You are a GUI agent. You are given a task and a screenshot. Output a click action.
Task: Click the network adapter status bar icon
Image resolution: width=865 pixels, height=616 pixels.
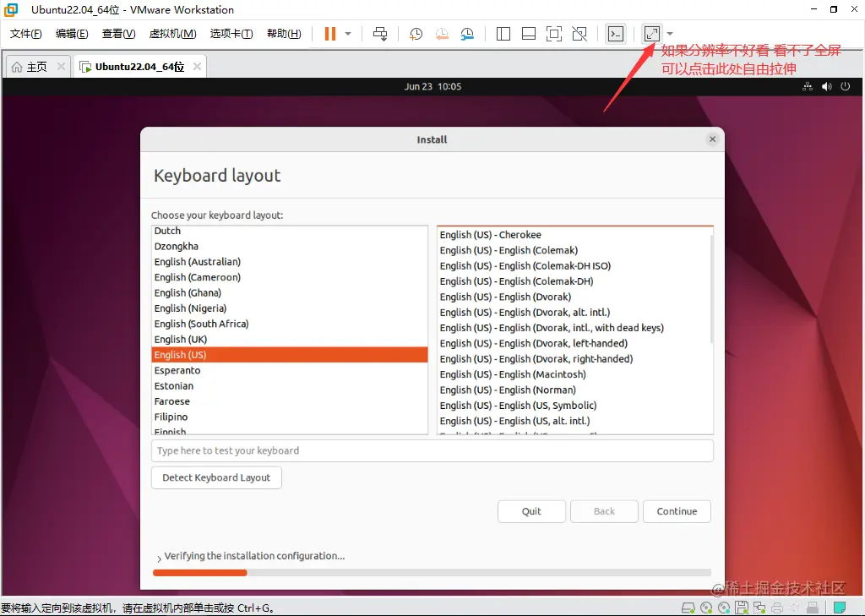759,608
